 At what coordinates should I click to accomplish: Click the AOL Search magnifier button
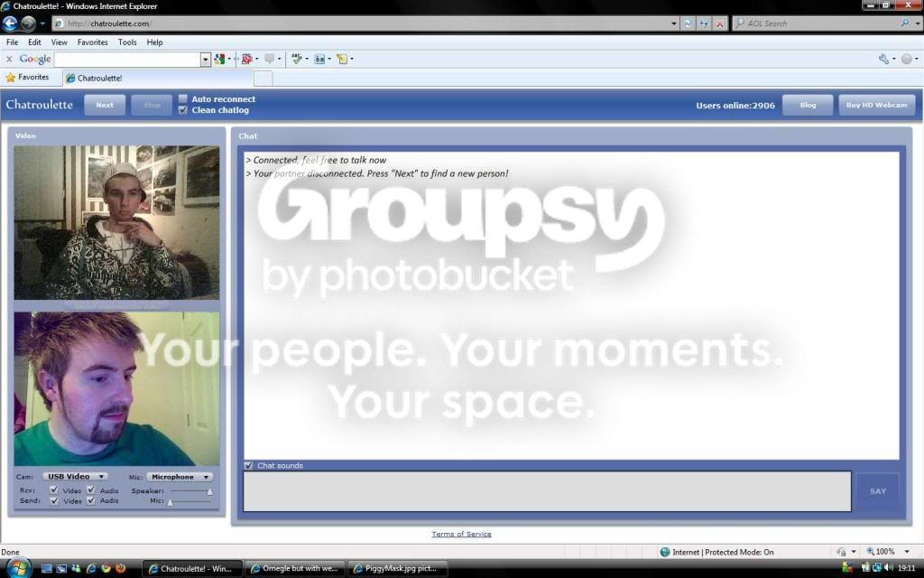904,23
